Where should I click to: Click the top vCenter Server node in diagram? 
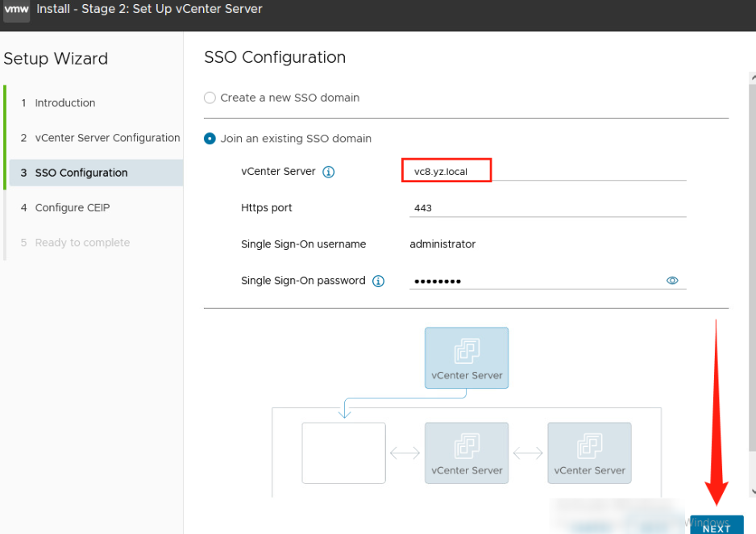tap(466, 357)
